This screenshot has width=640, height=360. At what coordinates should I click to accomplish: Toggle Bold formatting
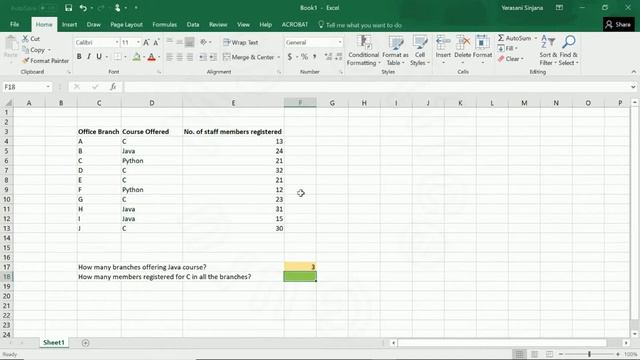[x=79, y=57]
